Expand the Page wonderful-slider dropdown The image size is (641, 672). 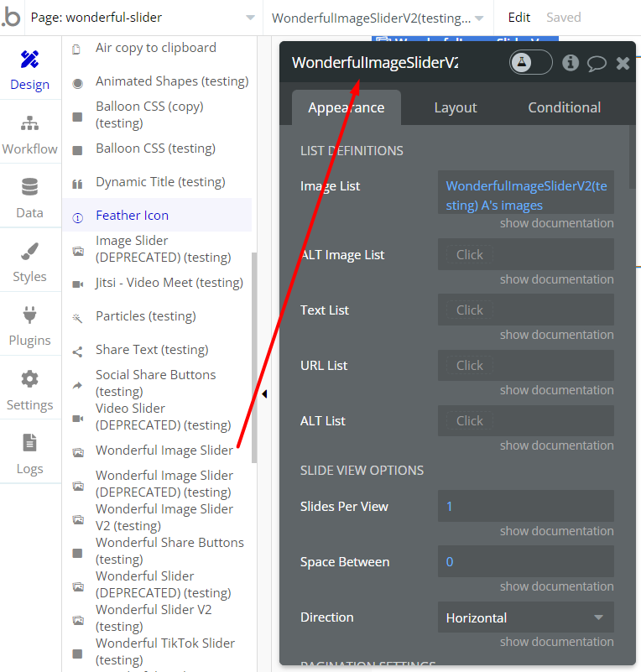click(x=143, y=18)
